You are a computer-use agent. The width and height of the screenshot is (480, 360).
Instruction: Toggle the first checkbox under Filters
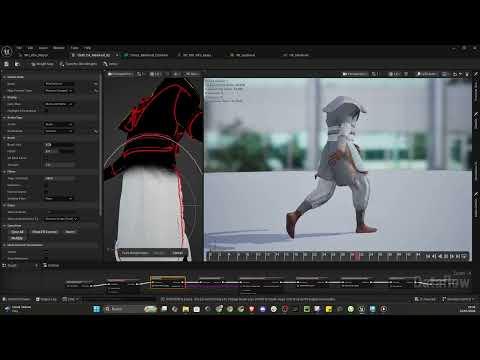click(46, 185)
